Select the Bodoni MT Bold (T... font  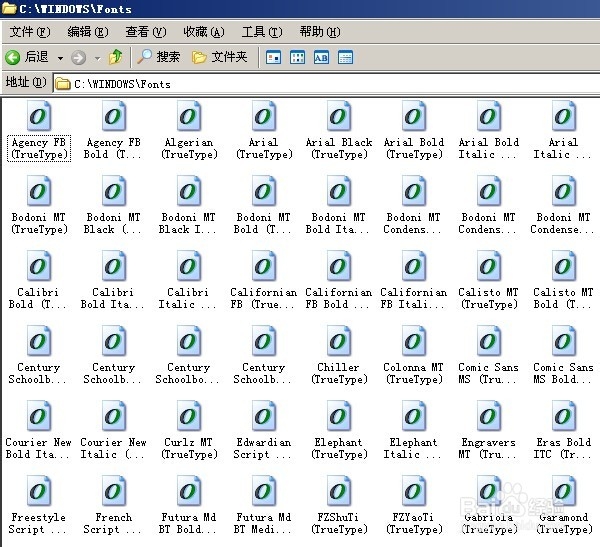(264, 205)
